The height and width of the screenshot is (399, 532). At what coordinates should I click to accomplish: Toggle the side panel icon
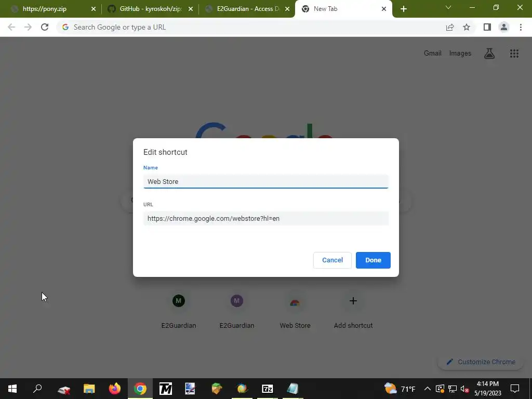tap(487, 27)
